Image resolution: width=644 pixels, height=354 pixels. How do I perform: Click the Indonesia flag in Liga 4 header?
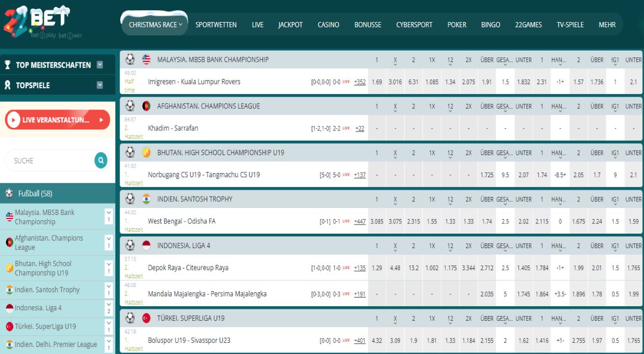pyautogui.click(x=147, y=245)
